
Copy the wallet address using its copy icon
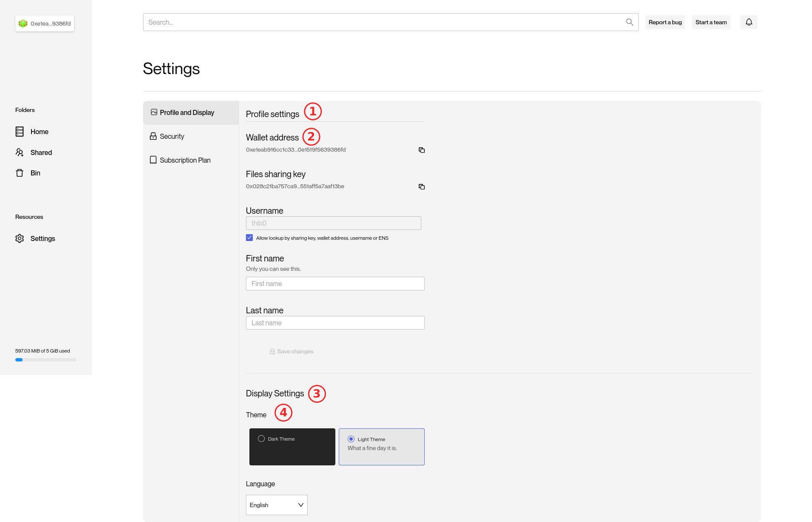point(421,150)
